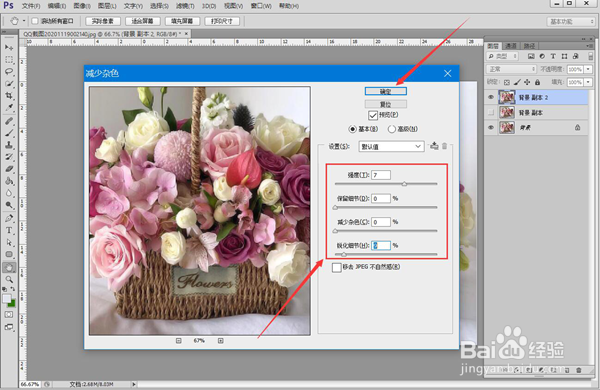Filter layers by shape layer icon
This screenshot has width=600, height=390.
click(564, 56)
